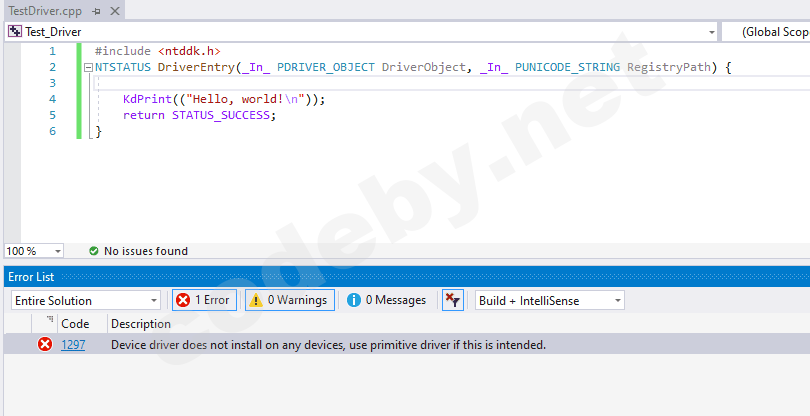Sort by the Description column header
The image size is (810, 416).
[141, 324]
